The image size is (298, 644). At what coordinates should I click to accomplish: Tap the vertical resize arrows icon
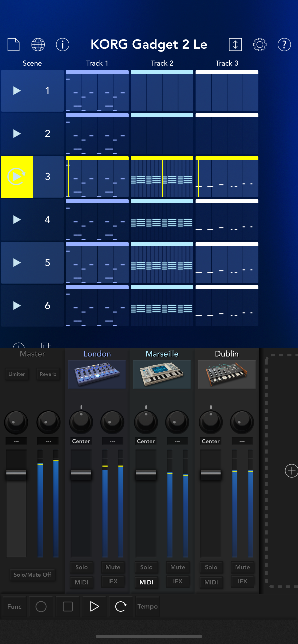coord(235,45)
